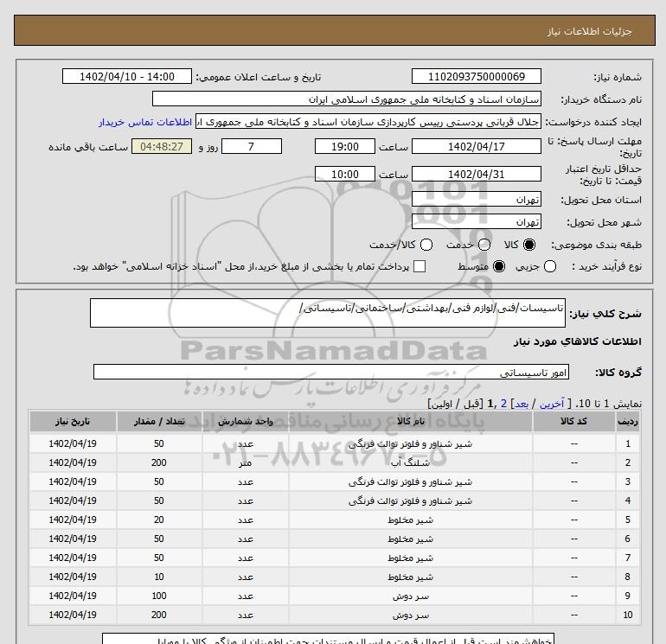The image size is (666, 644).
Task: Choose the متوسط purchase type radio
Action: (x=499, y=266)
